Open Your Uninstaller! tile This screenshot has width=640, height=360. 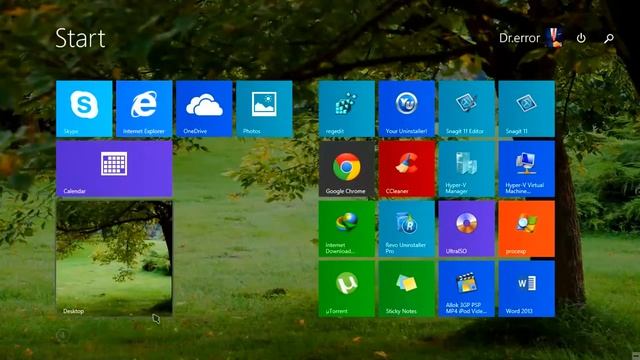[407, 109]
